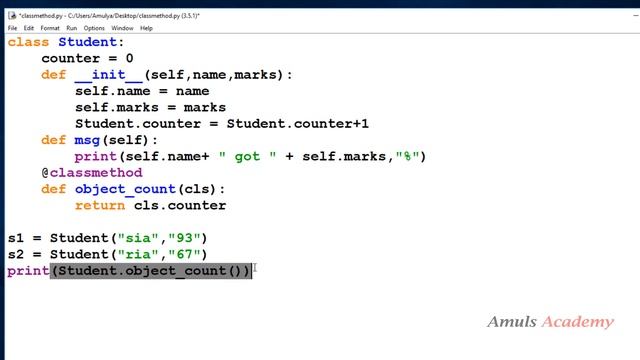This screenshot has height=360, width=640.
Task: Open the File menu
Action: tap(12, 28)
